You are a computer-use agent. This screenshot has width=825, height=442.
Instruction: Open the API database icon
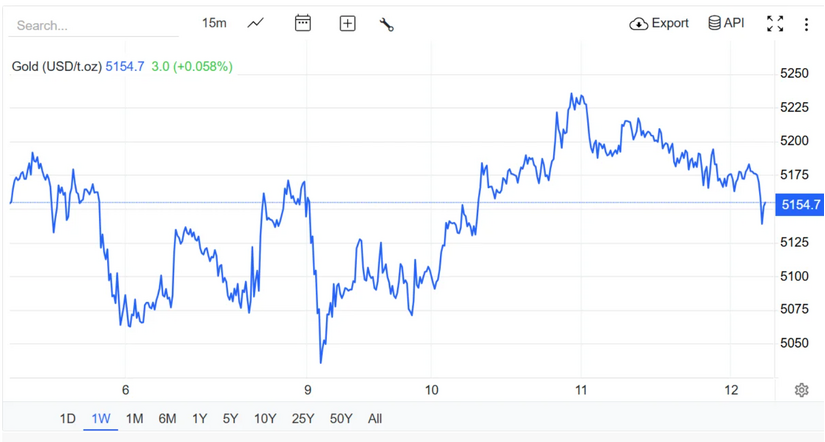[714, 23]
